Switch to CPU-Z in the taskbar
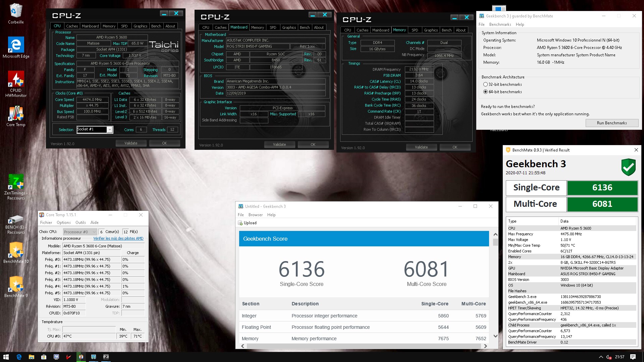This screenshot has height=362, width=644. pyautogui.click(x=106, y=357)
